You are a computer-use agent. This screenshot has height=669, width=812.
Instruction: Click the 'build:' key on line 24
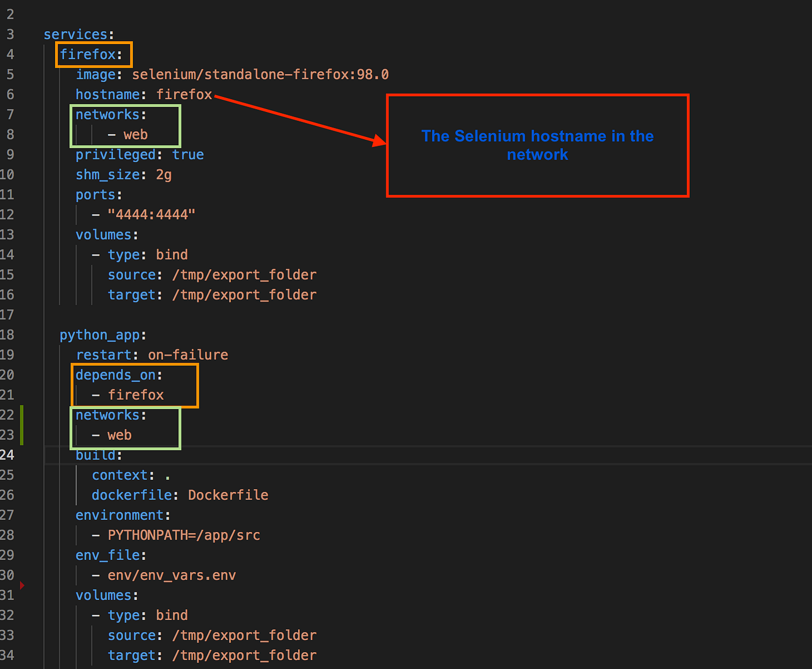click(99, 455)
